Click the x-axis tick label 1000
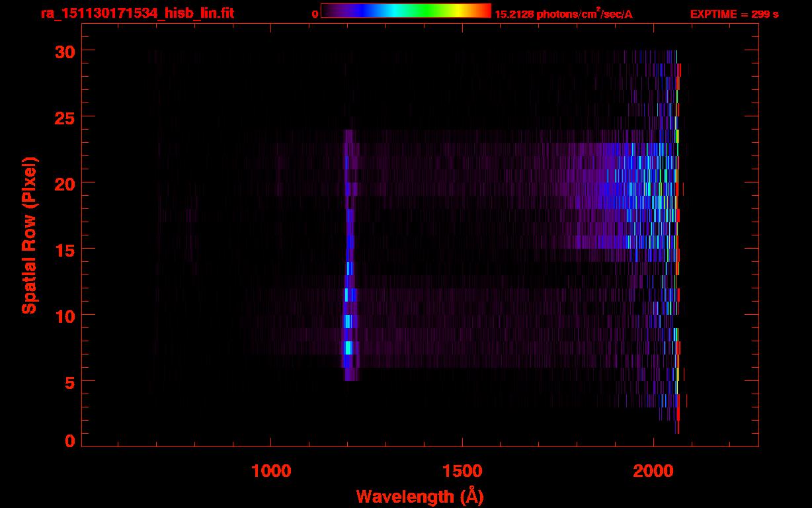Screen dimensions: 812x508 [271, 470]
